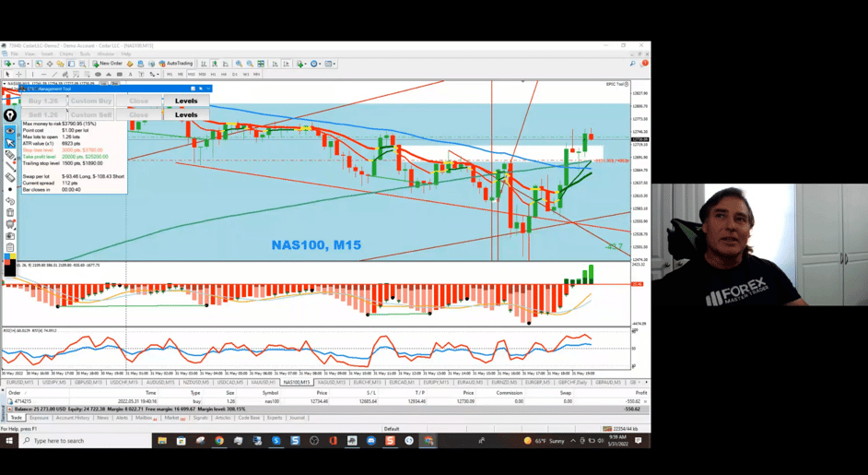
Task: Select the M30 timeframe button
Action: pyautogui.click(x=203, y=75)
